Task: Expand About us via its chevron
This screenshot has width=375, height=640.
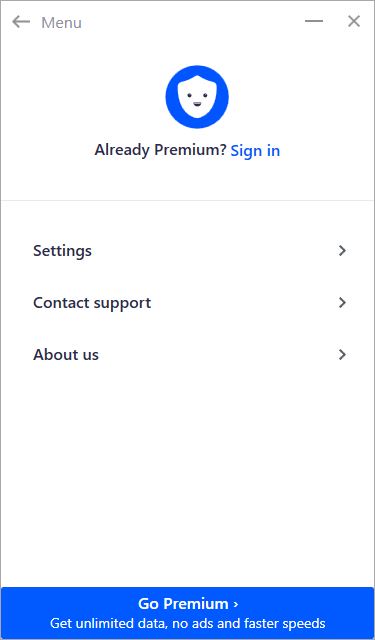Action: click(x=342, y=355)
